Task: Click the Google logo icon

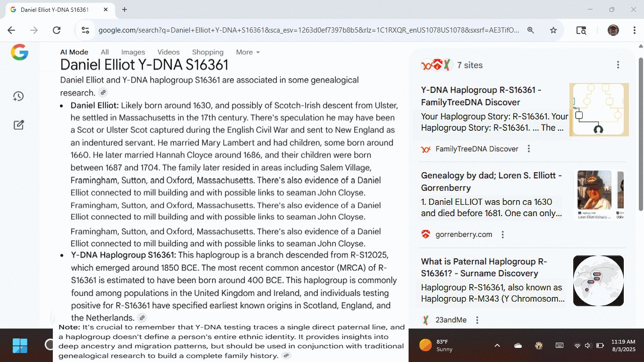Action: pos(19,52)
